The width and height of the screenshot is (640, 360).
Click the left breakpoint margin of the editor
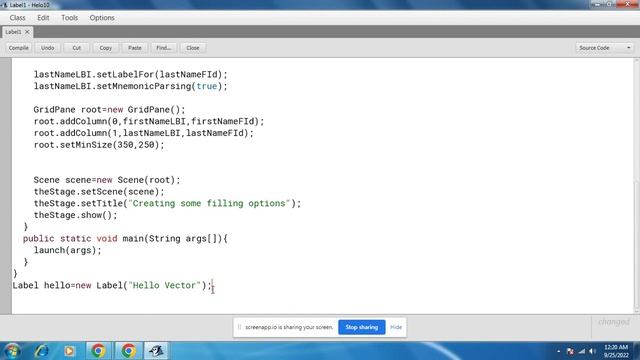(6, 186)
